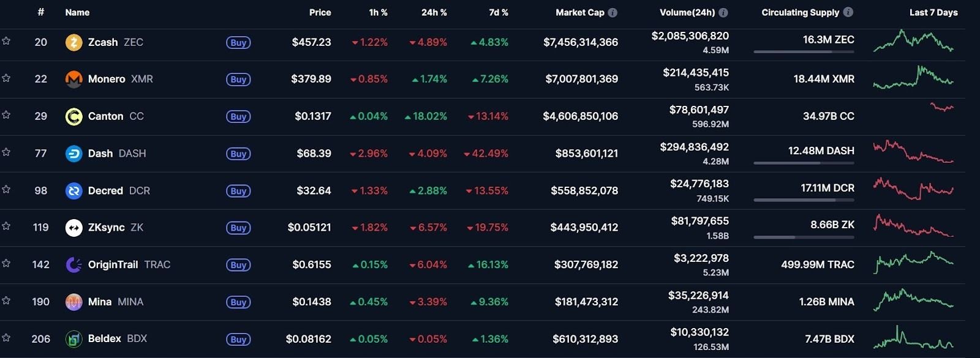This screenshot has width=980, height=358.
Task: Click the Canton CC logo
Action: tap(75, 116)
